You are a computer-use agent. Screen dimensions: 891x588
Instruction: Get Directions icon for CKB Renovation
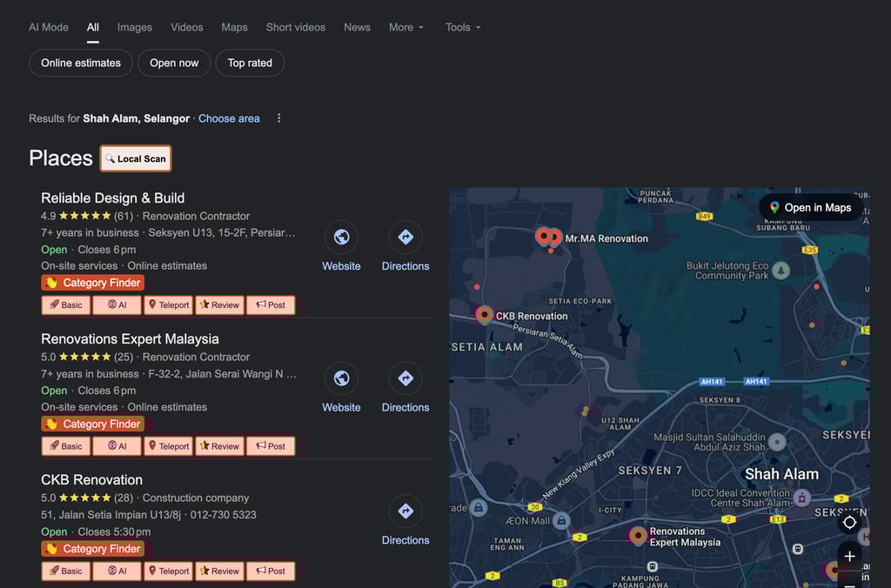click(x=405, y=511)
